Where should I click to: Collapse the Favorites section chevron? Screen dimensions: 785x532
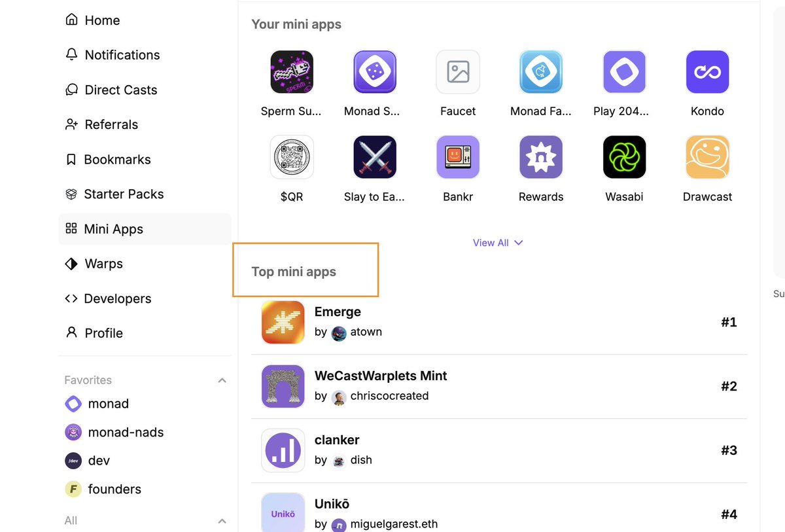222,380
